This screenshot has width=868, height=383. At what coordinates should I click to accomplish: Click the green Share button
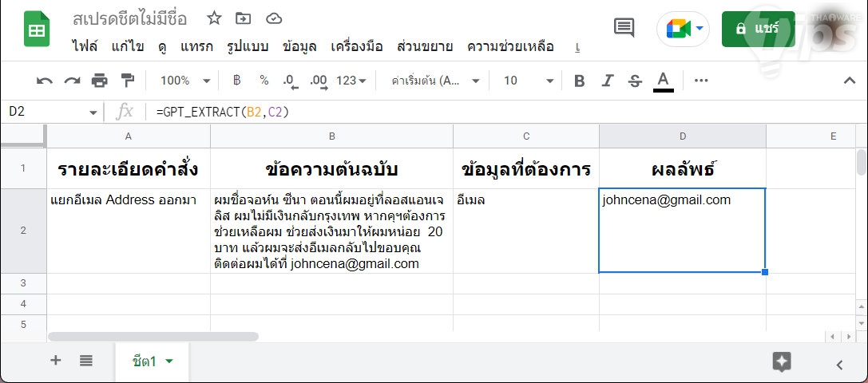pyautogui.click(x=758, y=29)
